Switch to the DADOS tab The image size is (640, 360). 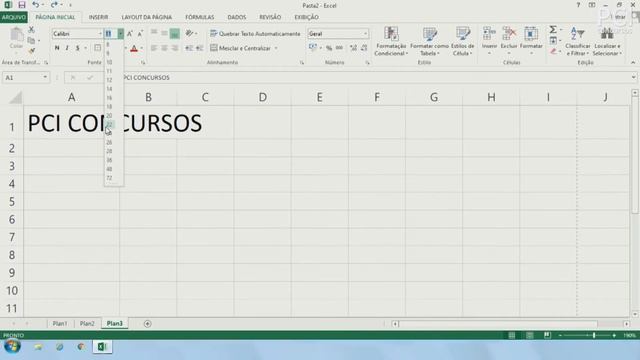click(x=237, y=17)
